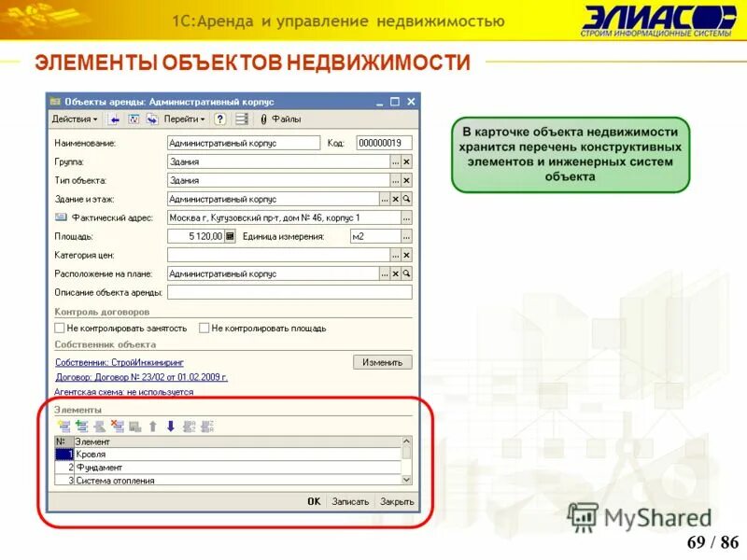Click the list settings icon beside help
This screenshot has height=560, width=747.
242,119
